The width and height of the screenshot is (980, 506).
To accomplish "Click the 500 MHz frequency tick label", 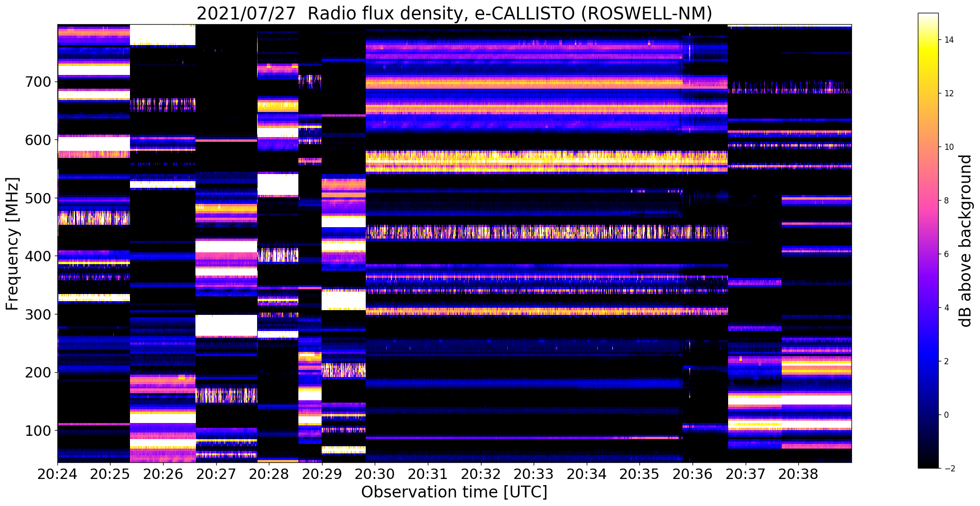I will [37, 198].
